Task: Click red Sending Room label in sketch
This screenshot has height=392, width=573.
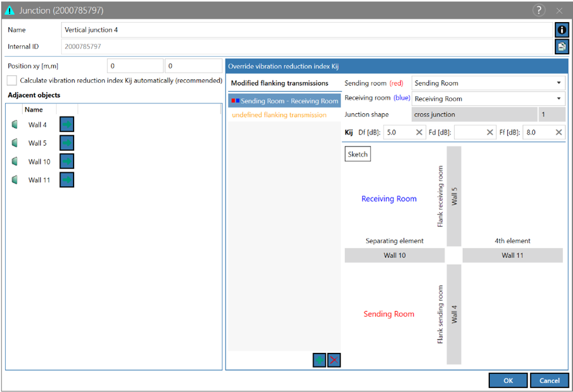Action: 389,314
